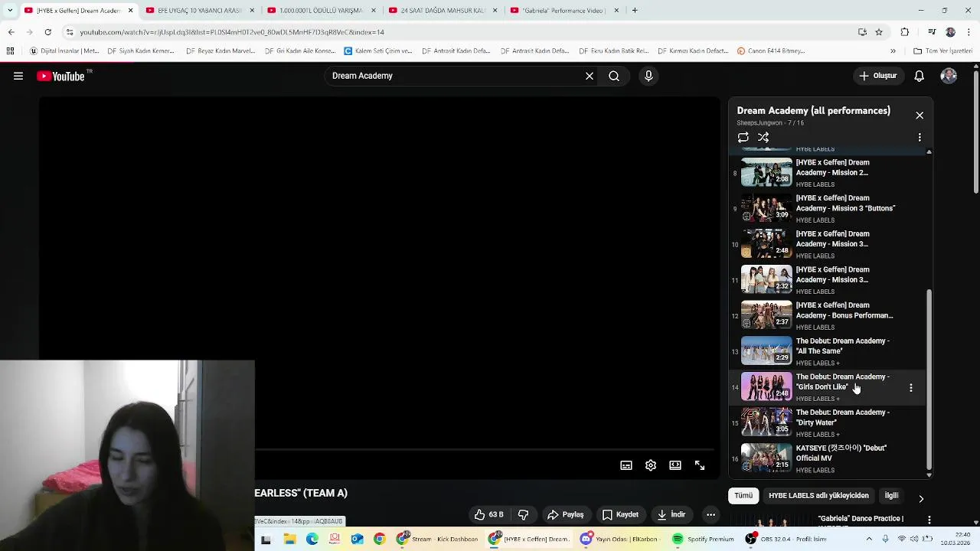
Task: Bookmark this page with the star
Action: point(879,32)
